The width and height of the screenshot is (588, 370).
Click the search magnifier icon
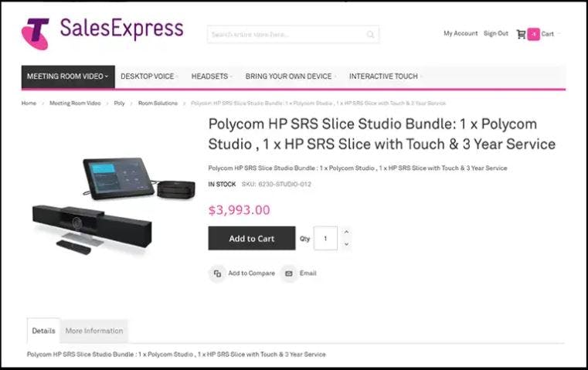(x=370, y=35)
